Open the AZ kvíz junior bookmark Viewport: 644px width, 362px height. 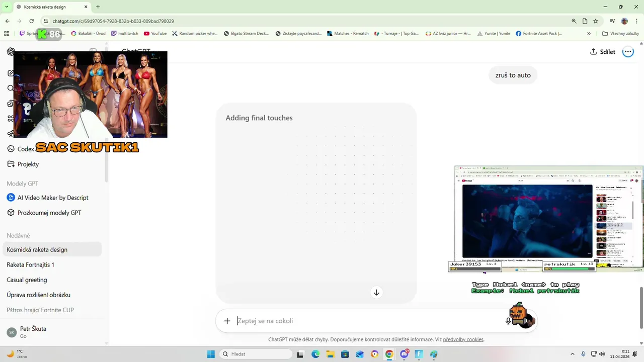click(448, 34)
